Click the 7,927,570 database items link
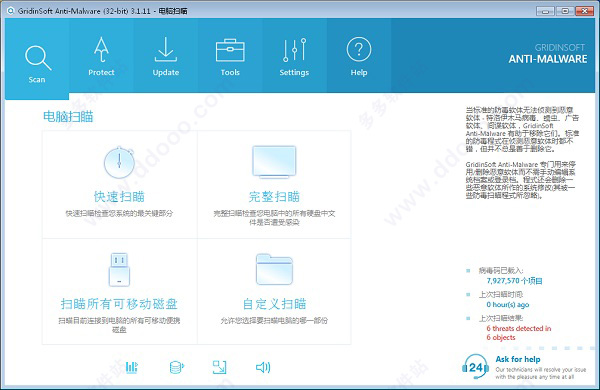The image size is (600, 390). [x=514, y=281]
